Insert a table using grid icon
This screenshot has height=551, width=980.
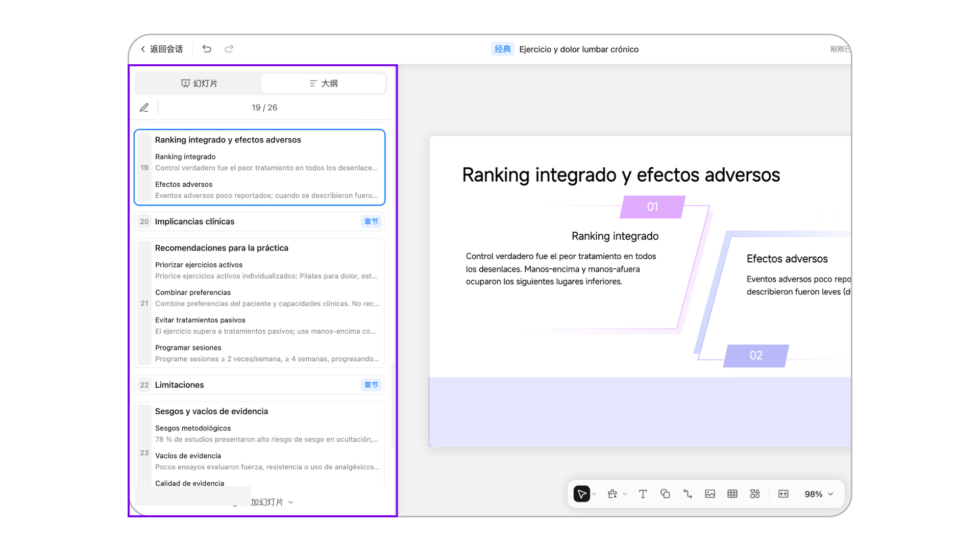point(732,494)
